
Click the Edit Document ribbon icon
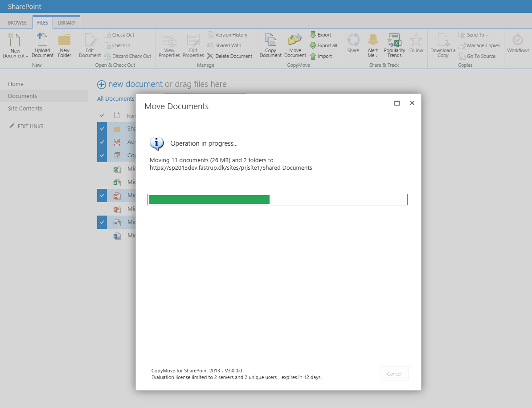(x=90, y=40)
